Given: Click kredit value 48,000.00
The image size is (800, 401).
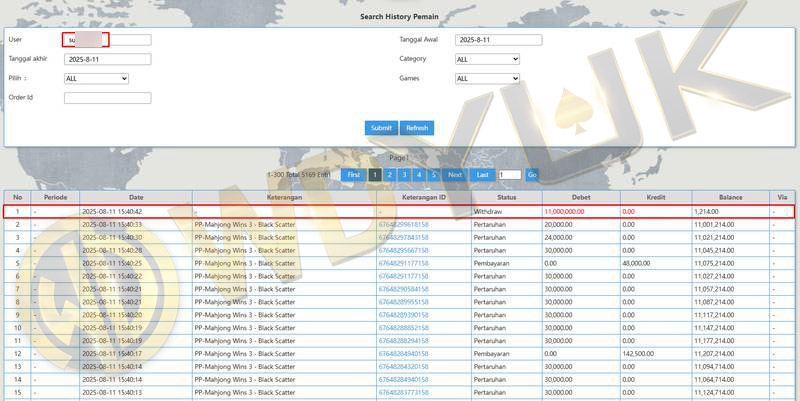Looking at the screenshot, I should point(636,263).
